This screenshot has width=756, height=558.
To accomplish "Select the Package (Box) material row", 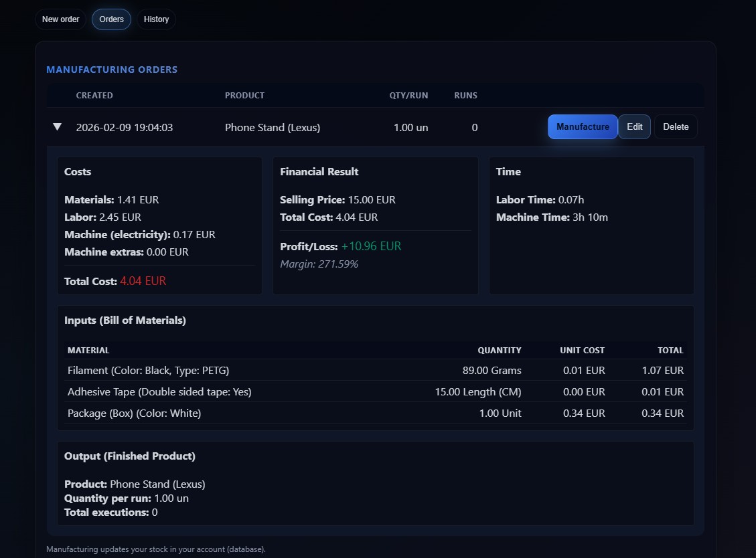I will [x=134, y=413].
